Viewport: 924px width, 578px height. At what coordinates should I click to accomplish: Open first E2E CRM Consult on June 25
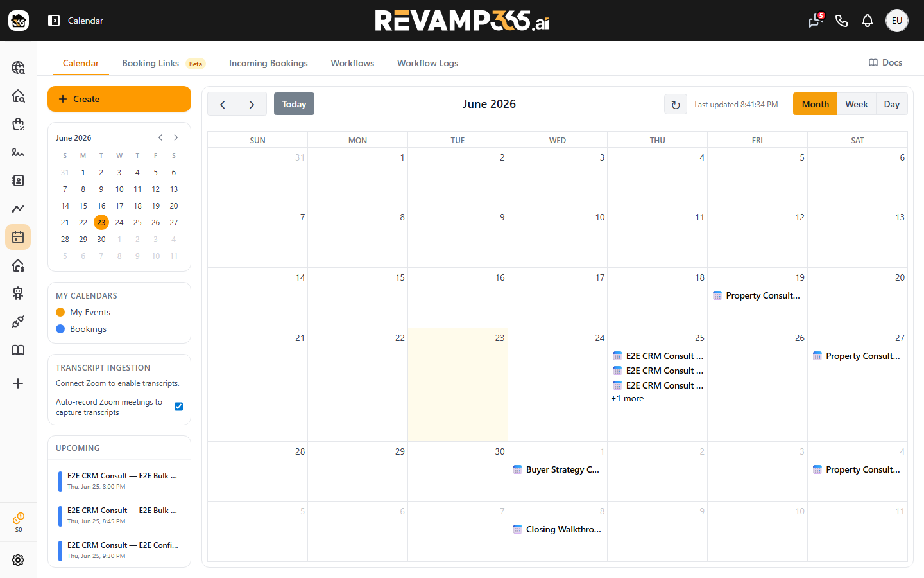658,356
